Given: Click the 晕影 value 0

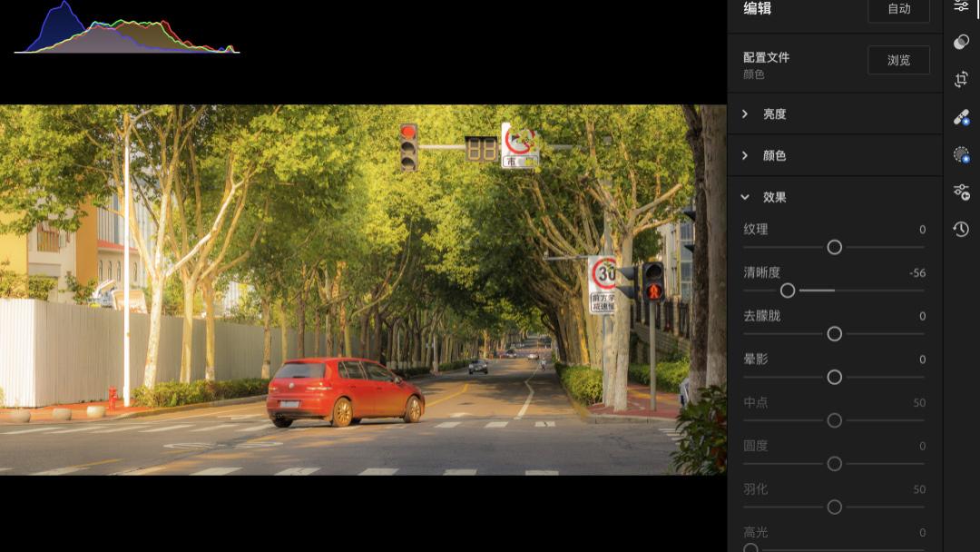Looking at the screenshot, I should click(x=923, y=360).
